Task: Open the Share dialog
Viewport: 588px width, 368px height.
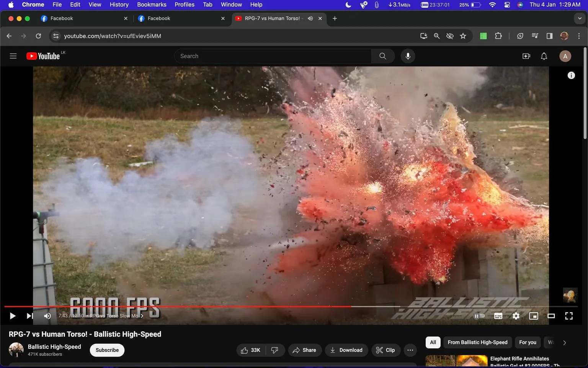Action: coord(305,350)
